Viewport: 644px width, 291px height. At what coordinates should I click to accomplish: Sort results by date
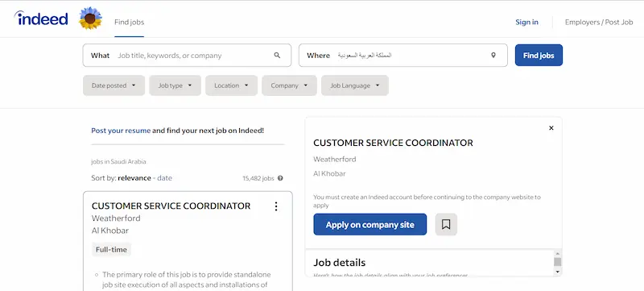click(165, 178)
